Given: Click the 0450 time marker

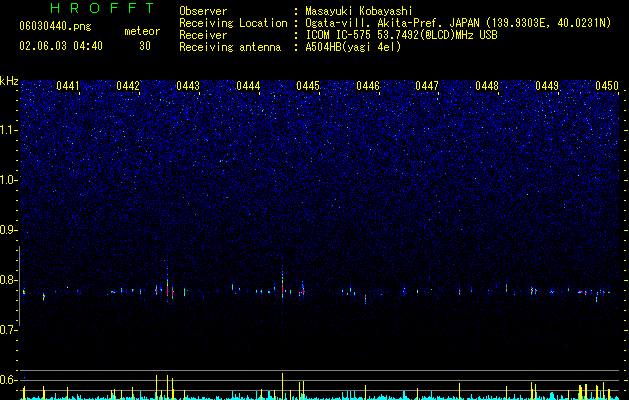Looking at the screenshot, I should (607, 86).
